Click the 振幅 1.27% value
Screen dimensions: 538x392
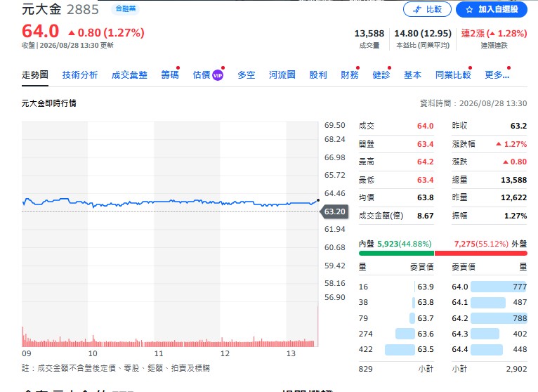click(x=516, y=216)
